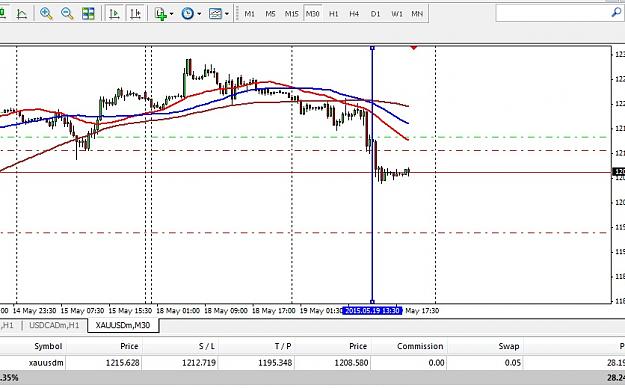The width and height of the screenshot is (625, 388).
Task: Click the S / L column header
Action: [206, 346]
